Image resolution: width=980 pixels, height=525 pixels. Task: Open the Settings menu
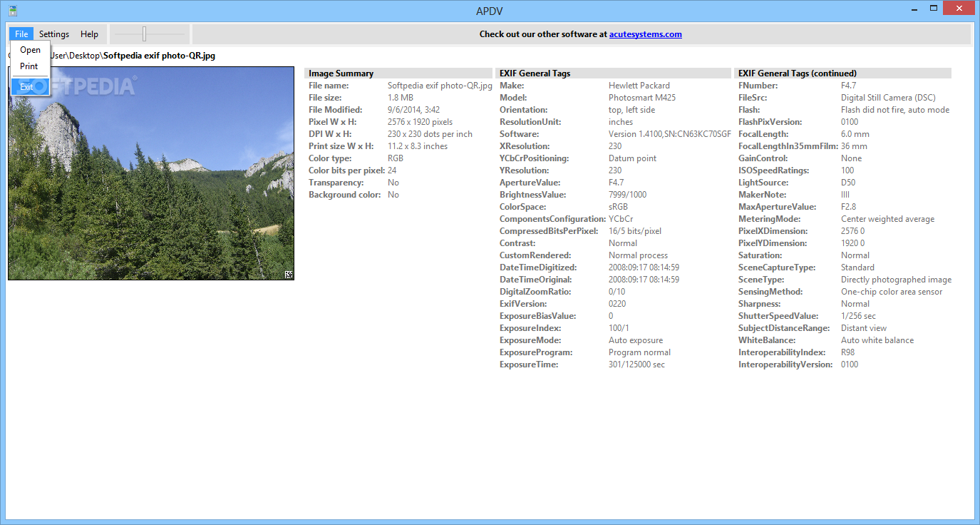pyautogui.click(x=54, y=34)
